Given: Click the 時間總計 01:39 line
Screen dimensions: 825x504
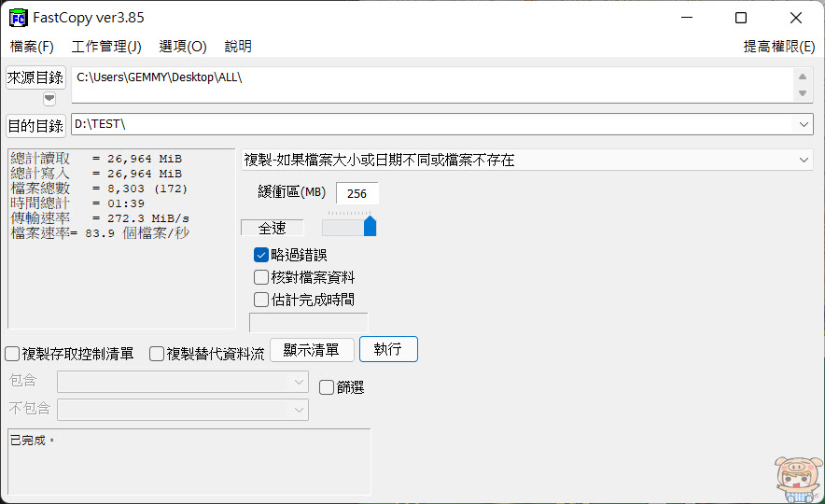Looking at the screenshot, I should pyautogui.click(x=77, y=203).
